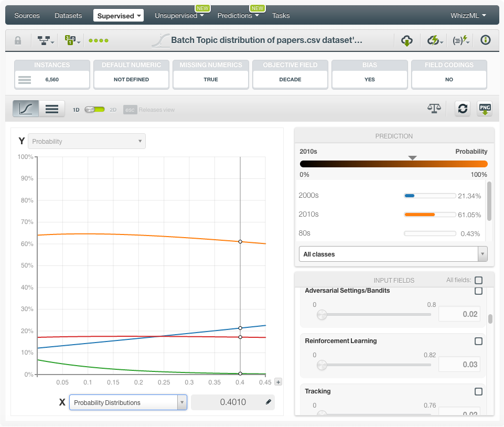Select the curve chart view

coord(26,109)
